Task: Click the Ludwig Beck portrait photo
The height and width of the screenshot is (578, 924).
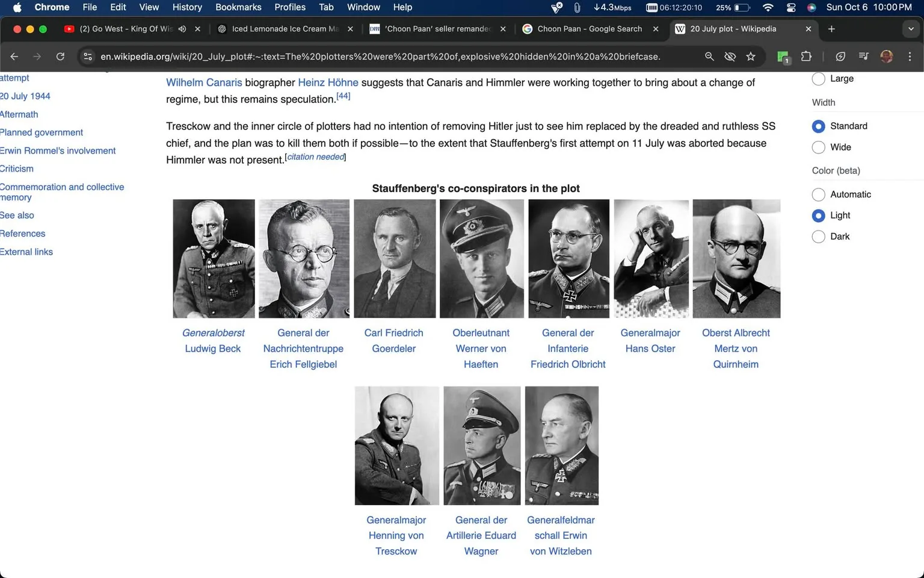Action: [214, 258]
